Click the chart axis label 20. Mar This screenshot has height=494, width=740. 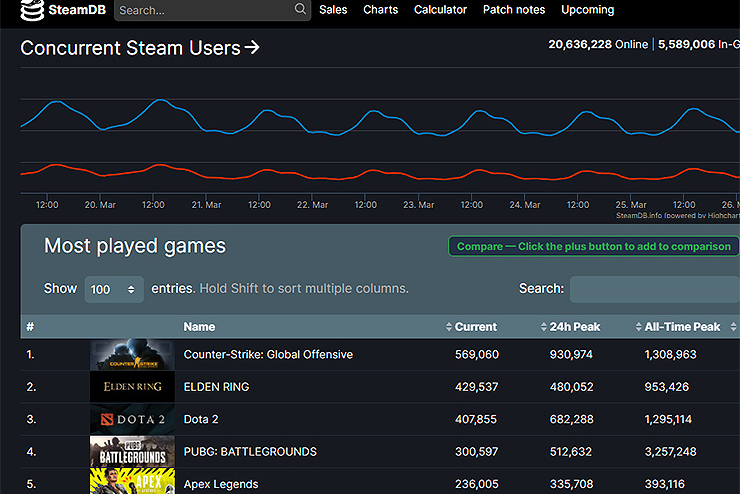pyautogui.click(x=100, y=205)
